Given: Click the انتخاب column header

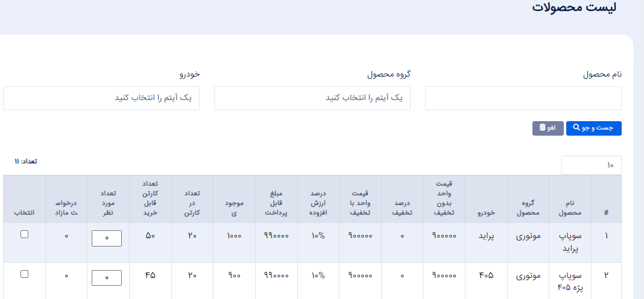Looking at the screenshot, I should point(24,213).
